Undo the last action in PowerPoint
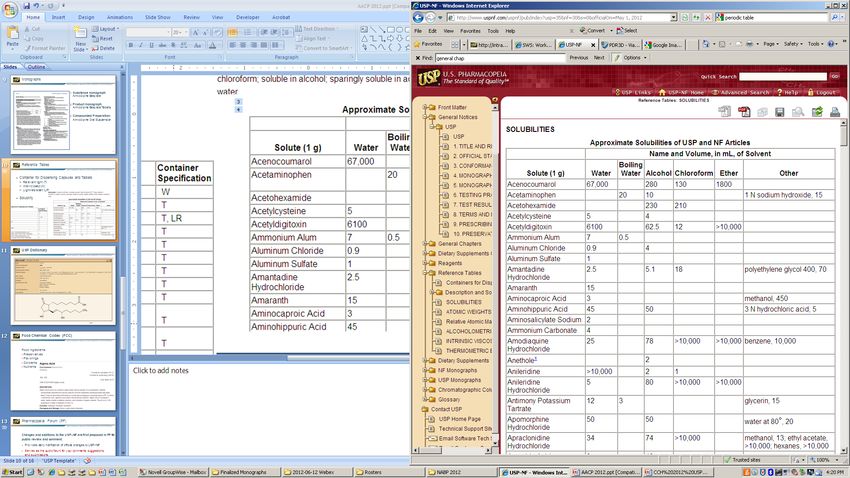Screen dimensions: 850x478 (37, 6)
